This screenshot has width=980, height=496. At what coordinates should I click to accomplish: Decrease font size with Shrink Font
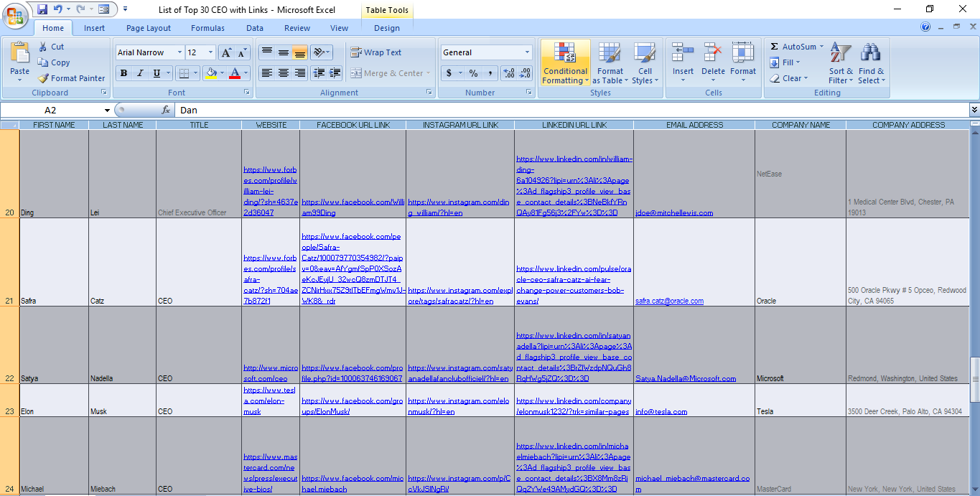coord(241,52)
